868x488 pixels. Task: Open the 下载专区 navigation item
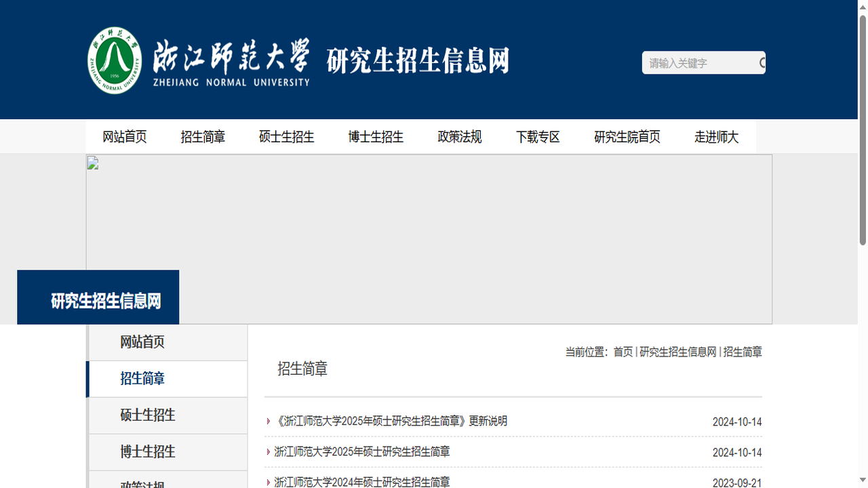538,136
